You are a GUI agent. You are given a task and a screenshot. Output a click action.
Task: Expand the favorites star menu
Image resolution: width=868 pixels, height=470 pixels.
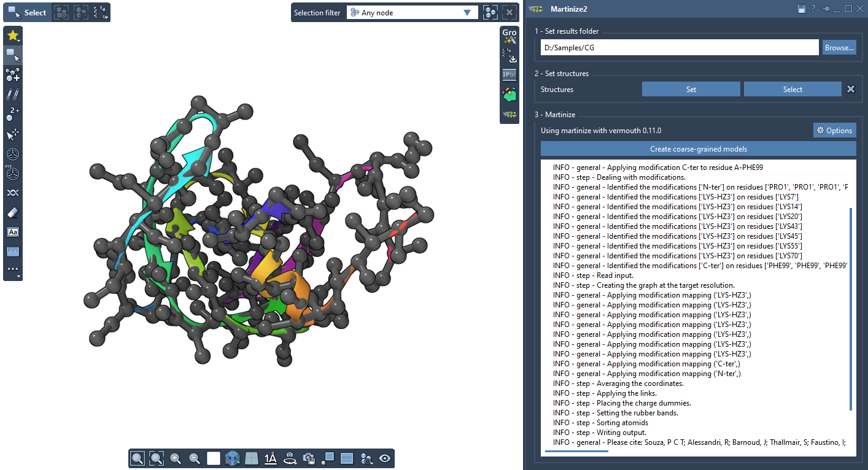pos(13,36)
